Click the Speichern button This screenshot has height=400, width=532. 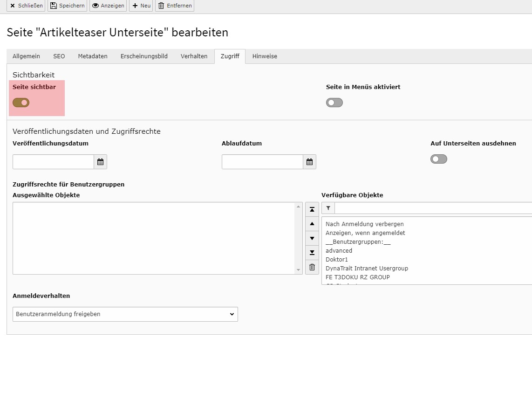(67, 6)
